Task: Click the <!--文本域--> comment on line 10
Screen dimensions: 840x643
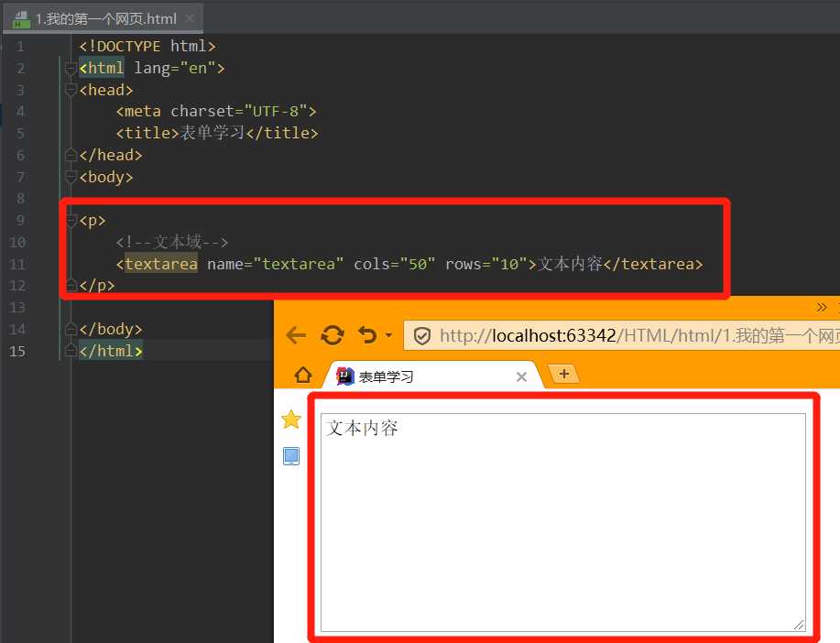Action: tap(172, 242)
